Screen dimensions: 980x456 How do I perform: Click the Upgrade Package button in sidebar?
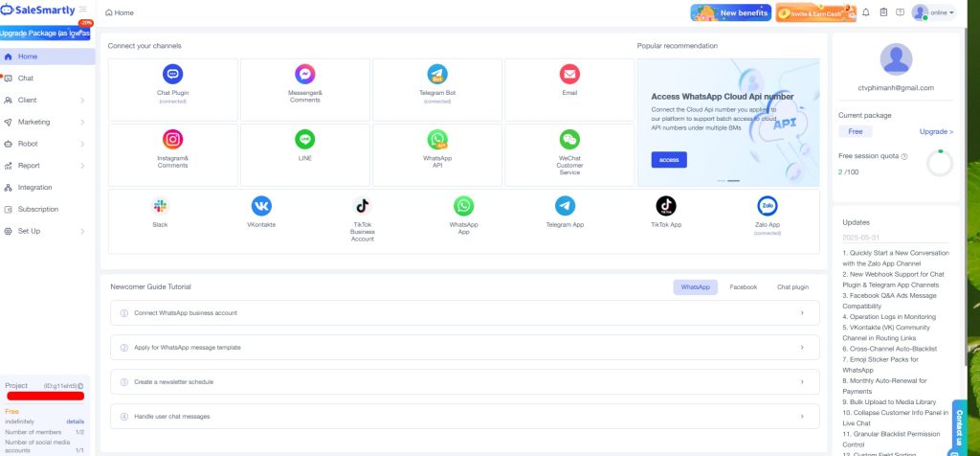(x=45, y=34)
